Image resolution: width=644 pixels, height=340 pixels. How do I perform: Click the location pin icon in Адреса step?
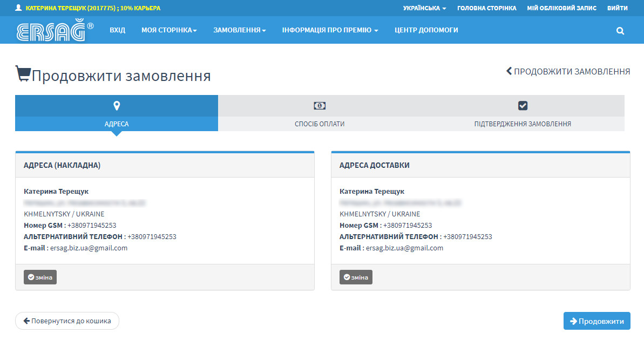click(x=117, y=105)
